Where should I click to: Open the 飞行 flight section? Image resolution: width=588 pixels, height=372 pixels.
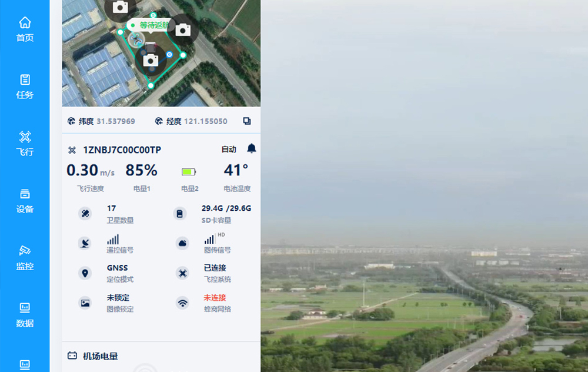click(25, 144)
